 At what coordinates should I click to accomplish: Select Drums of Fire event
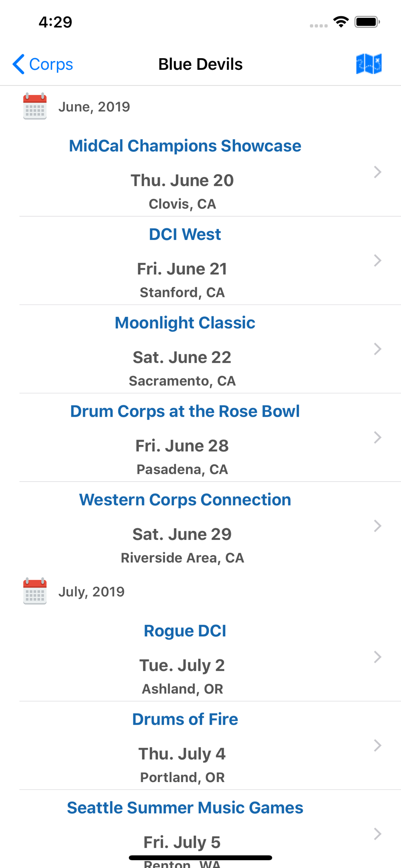(x=185, y=720)
